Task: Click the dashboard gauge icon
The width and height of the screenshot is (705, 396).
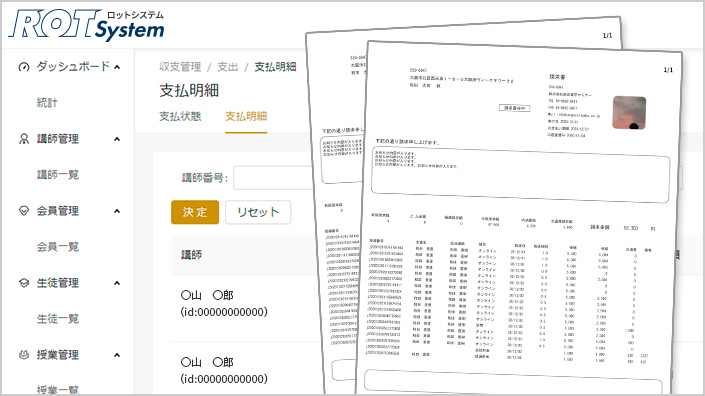Action: [24, 67]
